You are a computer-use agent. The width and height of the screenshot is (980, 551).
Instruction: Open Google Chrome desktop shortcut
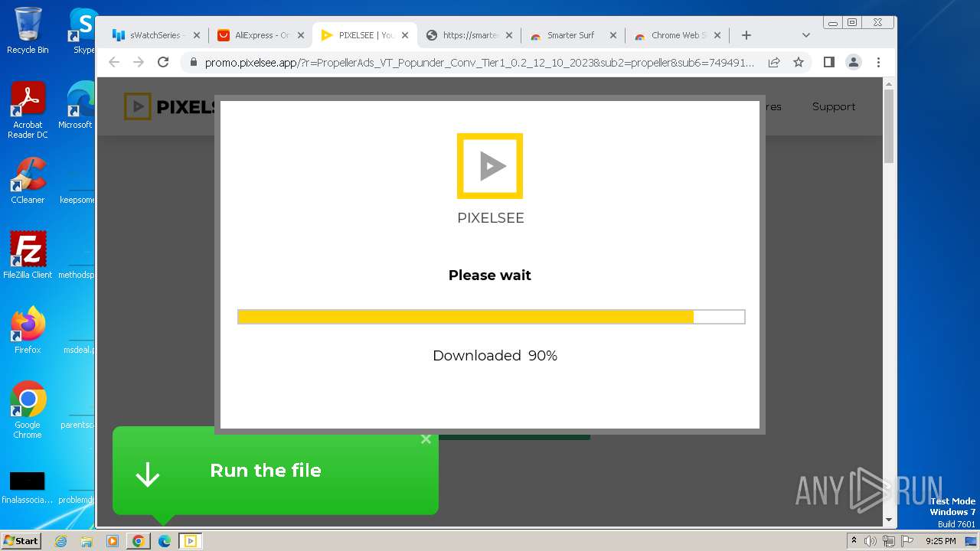click(28, 409)
